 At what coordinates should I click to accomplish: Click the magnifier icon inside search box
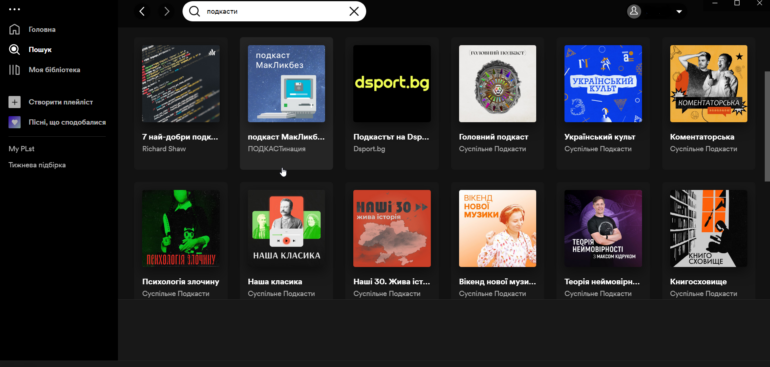pyautogui.click(x=194, y=11)
